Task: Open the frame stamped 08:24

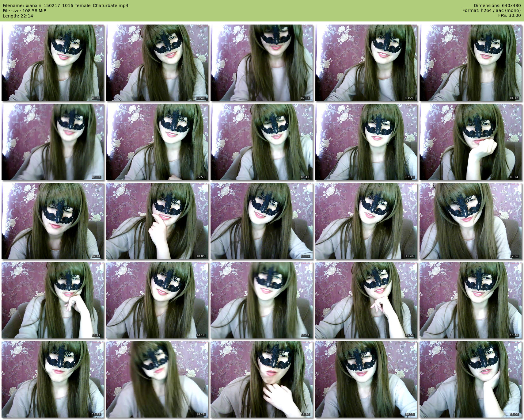Action: pyautogui.click(x=471, y=142)
